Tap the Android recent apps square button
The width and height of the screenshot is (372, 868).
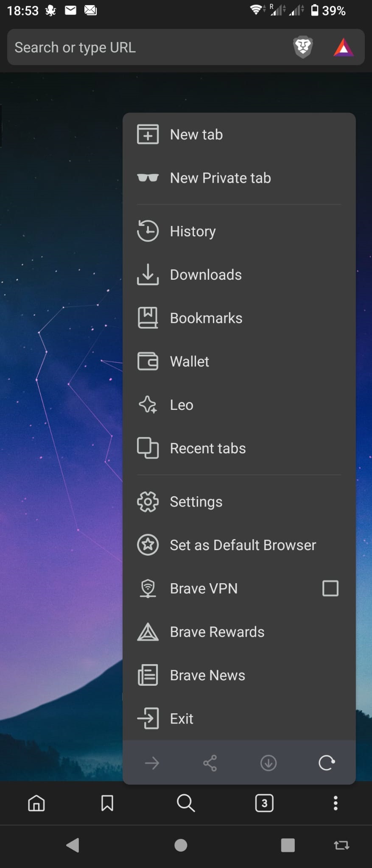click(288, 845)
